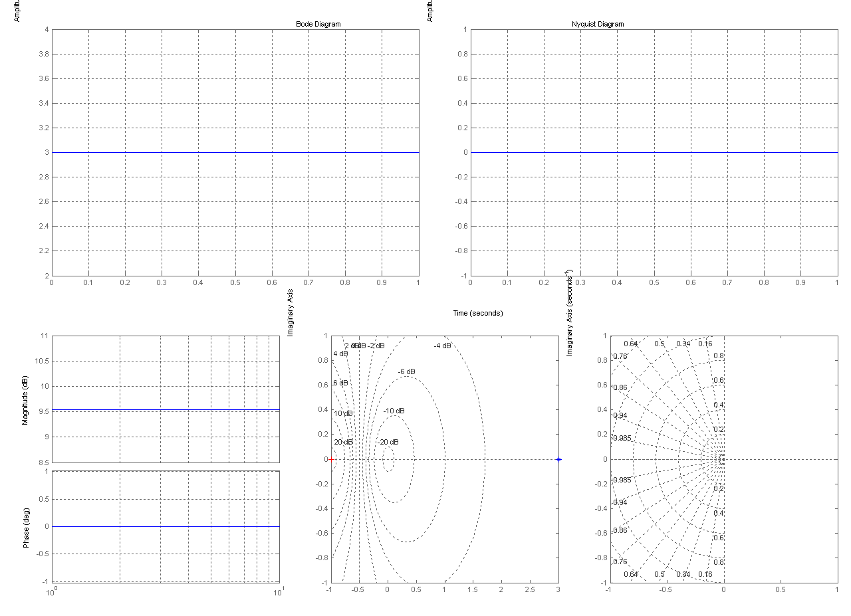This screenshot has height=616, width=851.
Task: Click the "9.5" magnitude tick label
Action: click(43, 412)
